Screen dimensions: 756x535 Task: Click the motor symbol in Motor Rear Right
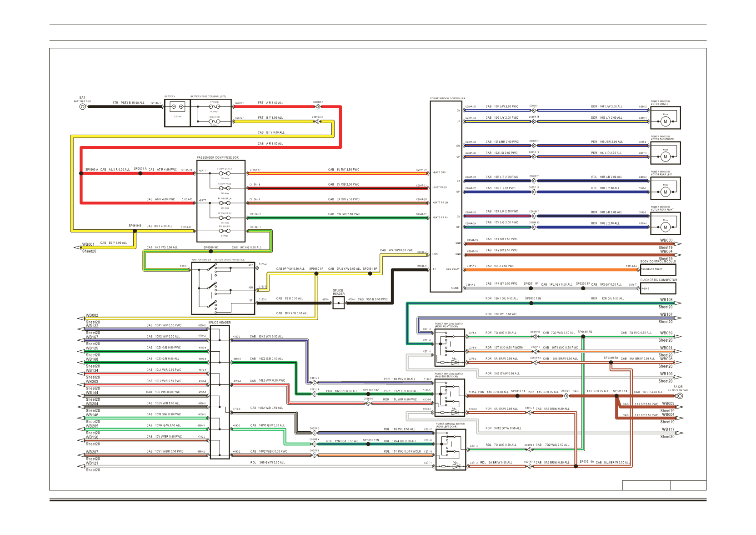pyautogui.click(x=666, y=227)
